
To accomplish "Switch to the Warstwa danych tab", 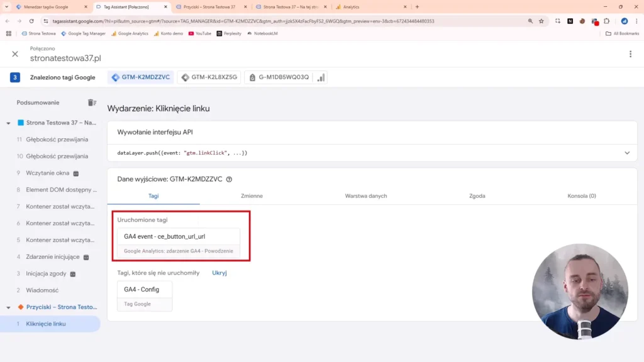I will pyautogui.click(x=366, y=196).
